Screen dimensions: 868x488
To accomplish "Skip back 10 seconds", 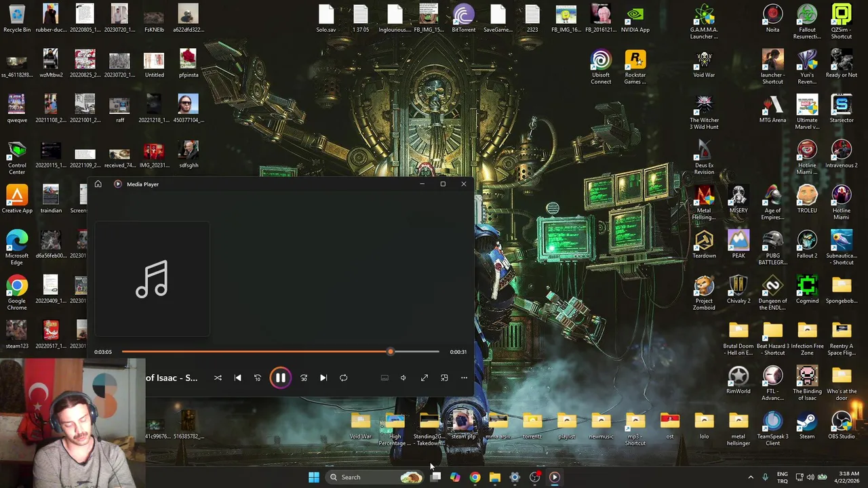I will (x=258, y=378).
